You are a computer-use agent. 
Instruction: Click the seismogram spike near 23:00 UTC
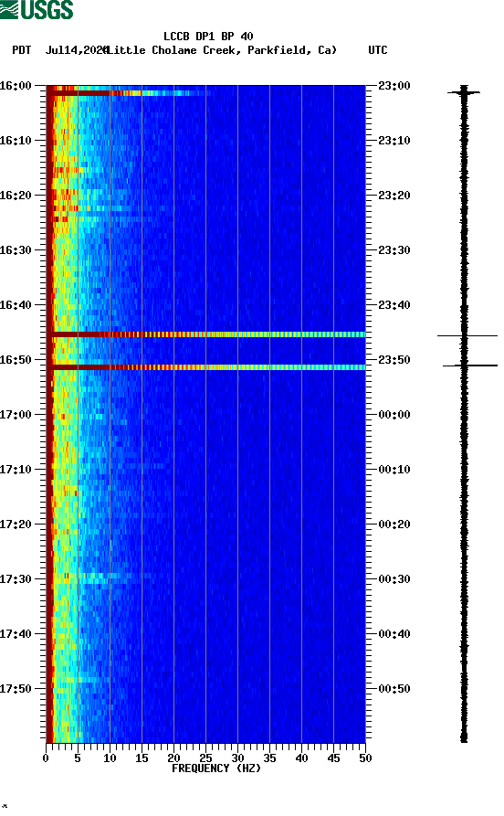coord(464,92)
